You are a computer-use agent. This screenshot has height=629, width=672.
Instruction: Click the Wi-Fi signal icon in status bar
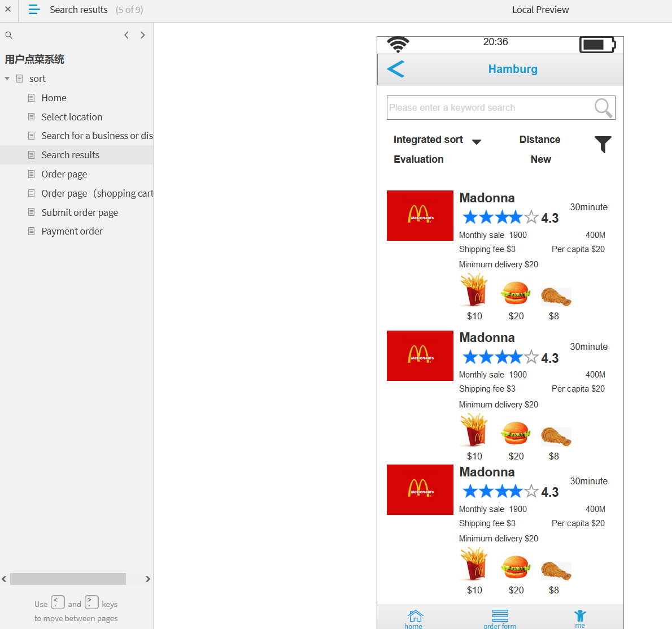click(398, 45)
